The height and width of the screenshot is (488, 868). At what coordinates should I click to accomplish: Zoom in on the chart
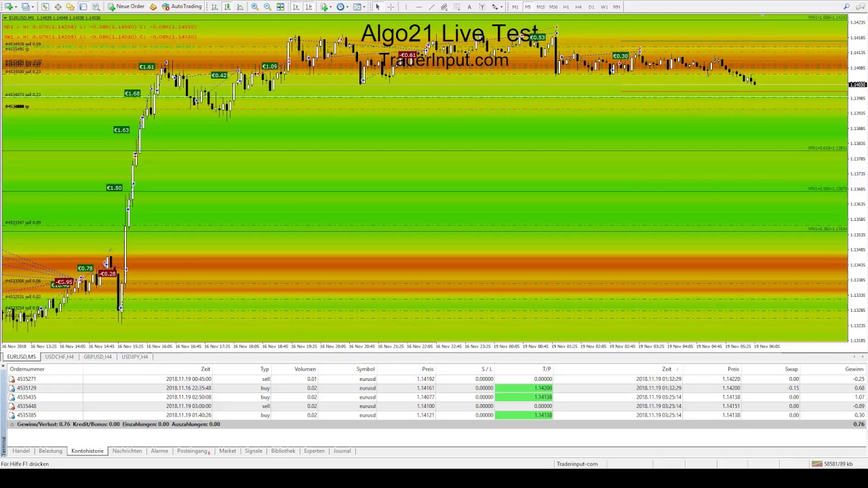(254, 7)
